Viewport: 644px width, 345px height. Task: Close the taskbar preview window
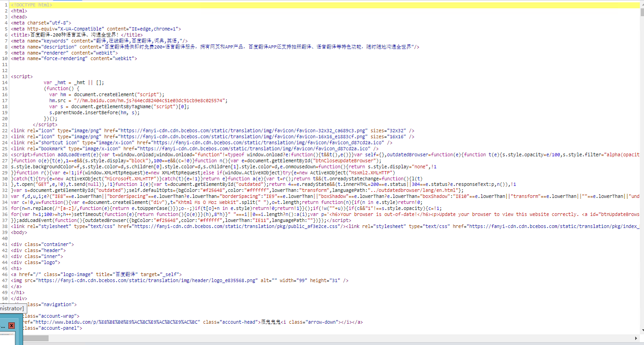tap(12, 326)
